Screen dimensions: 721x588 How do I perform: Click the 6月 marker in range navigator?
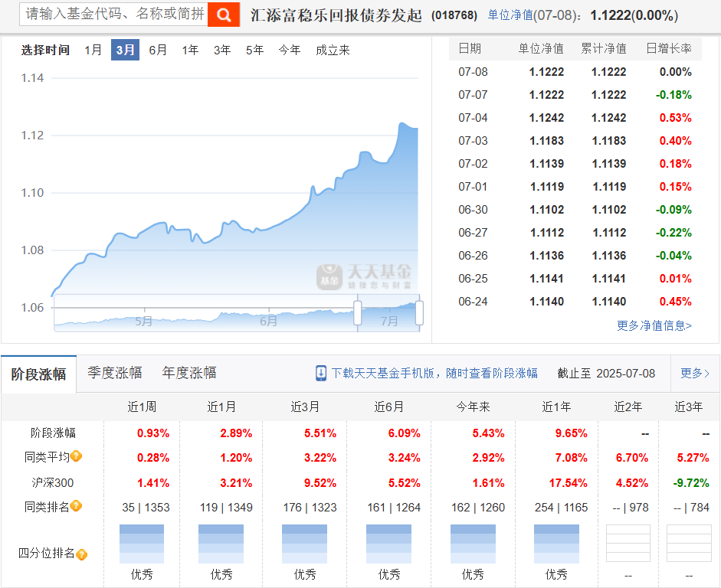[x=268, y=321]
